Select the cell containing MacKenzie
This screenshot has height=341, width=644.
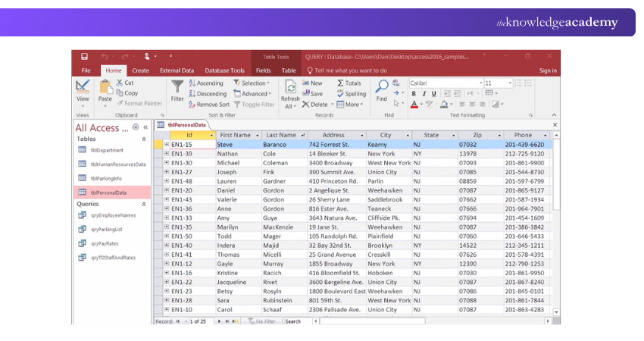click(284, 227)
